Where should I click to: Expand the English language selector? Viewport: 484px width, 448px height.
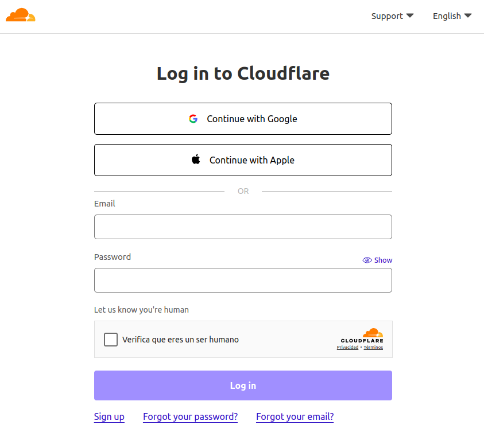click(x=452, y=16)
